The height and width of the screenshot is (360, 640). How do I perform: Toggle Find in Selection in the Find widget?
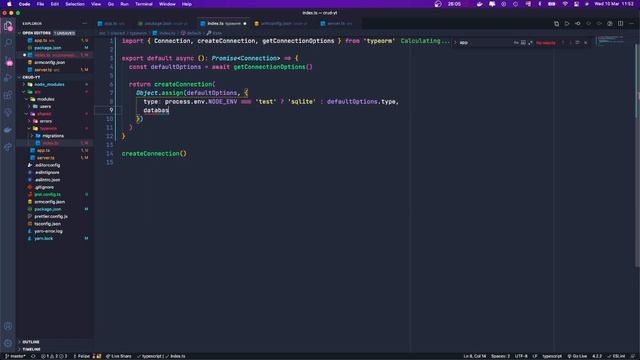pos(577,42)
